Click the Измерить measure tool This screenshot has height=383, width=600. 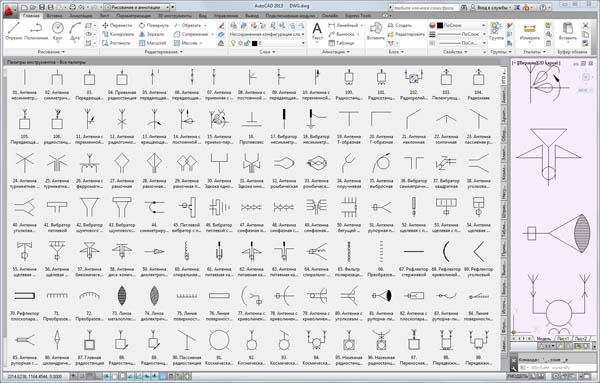[x=530, y=32]
